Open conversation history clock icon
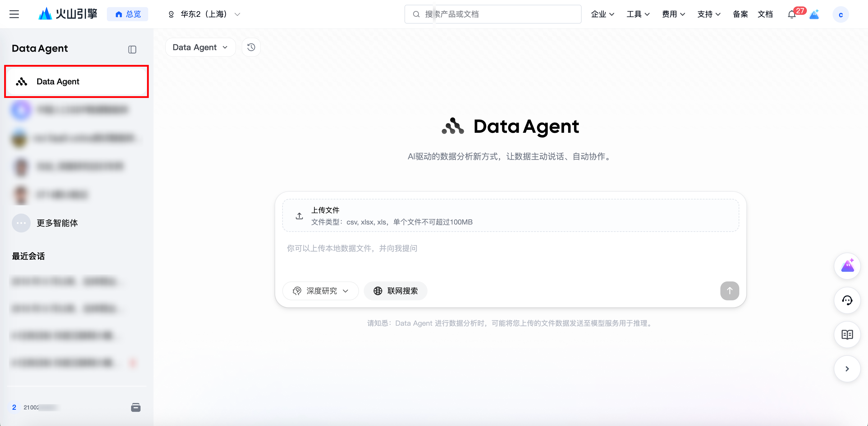 point(251,47)
